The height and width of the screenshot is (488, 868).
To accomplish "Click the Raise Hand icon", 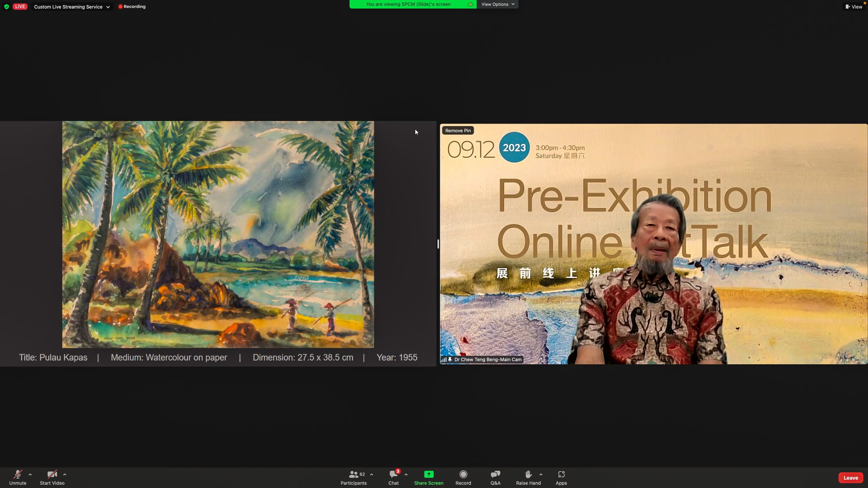I will [x=528, y=474].
